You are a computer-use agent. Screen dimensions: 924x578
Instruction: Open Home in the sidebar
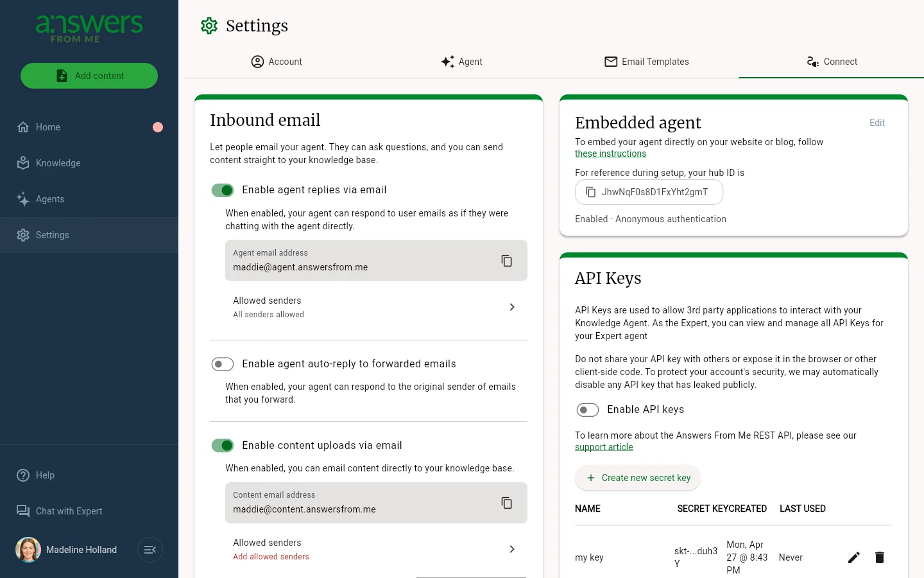89,127
